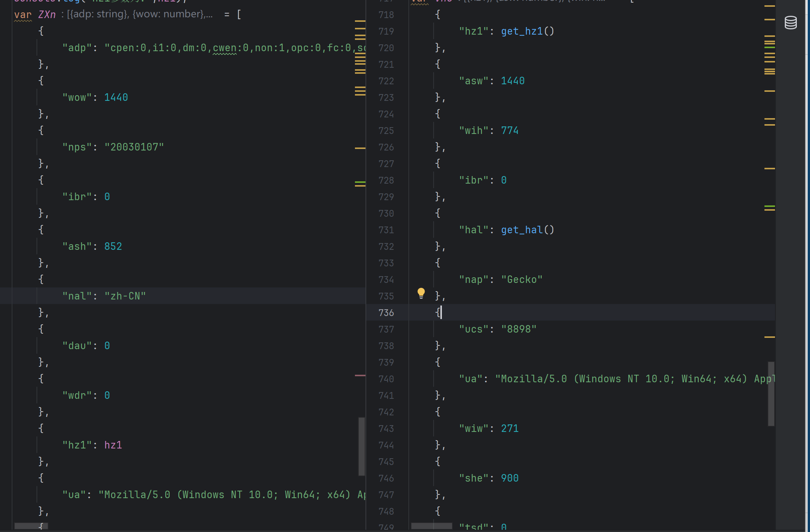Click line number 722 in the gutter

click(x=386, y=81)
